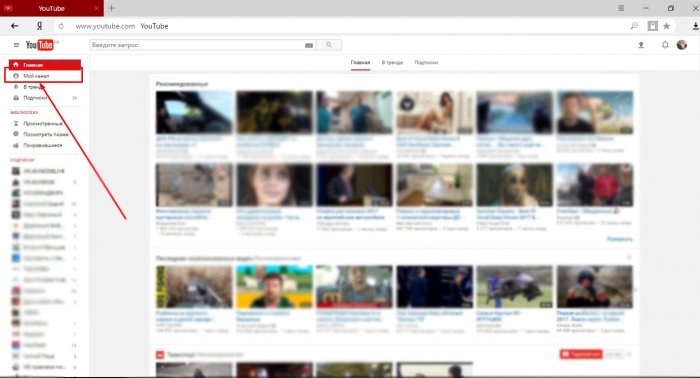Switch to the 'Подписки' top tab

[426, 62]
